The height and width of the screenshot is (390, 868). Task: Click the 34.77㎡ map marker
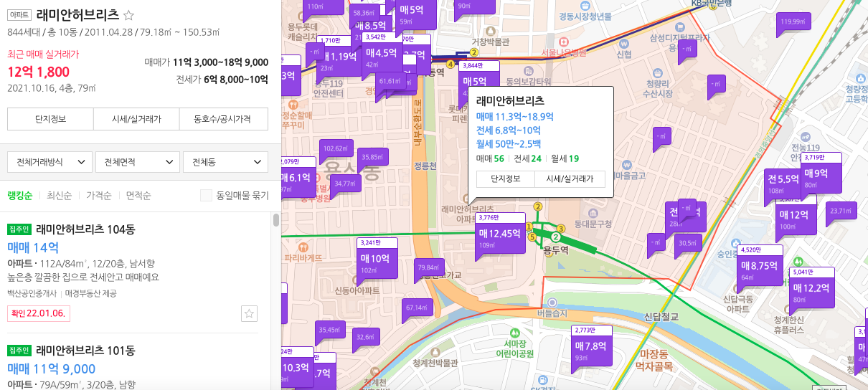pos(346,184)
